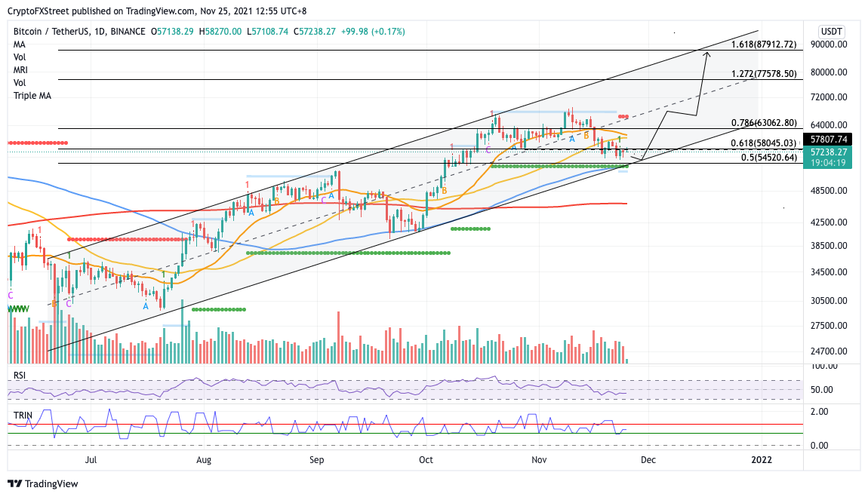Click the 2022 label on time axis
This screenshot has width=868, height=497.
click(761, 460)
